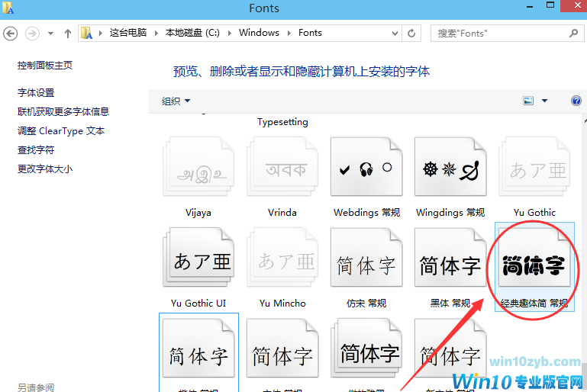Select the Webdings 常规 font icon
587x392 pixels.
pyautogui.click(x=366, y=167)
